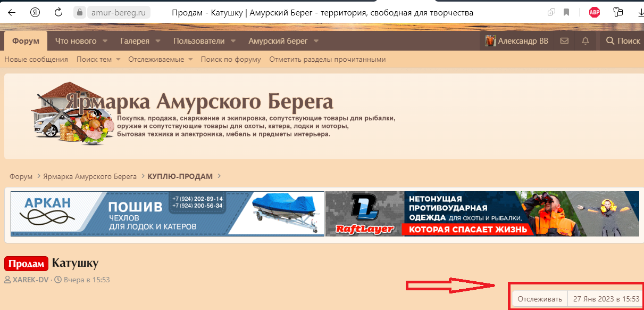Open the Галерея tab

[x=135, y=41]
